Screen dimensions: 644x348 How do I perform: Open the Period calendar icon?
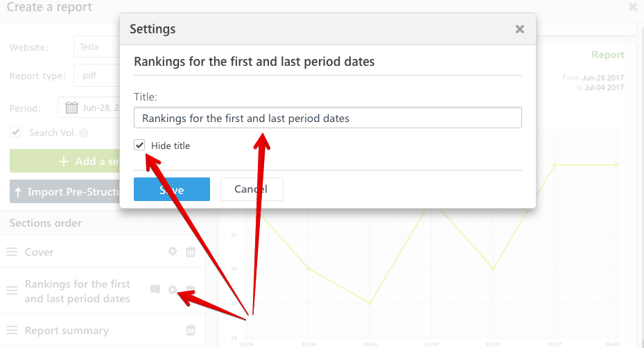71,107
